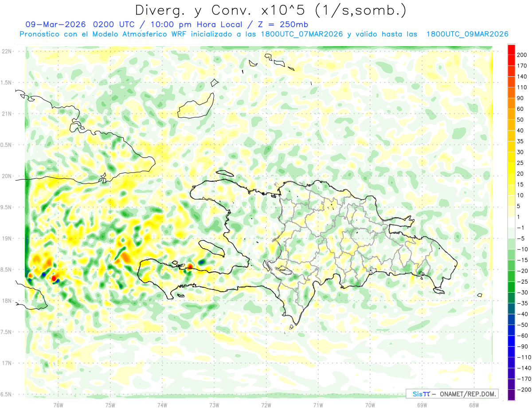Screen dimensions: 532x411
Task: Click the '70W' longitude label
Action: 370,405
